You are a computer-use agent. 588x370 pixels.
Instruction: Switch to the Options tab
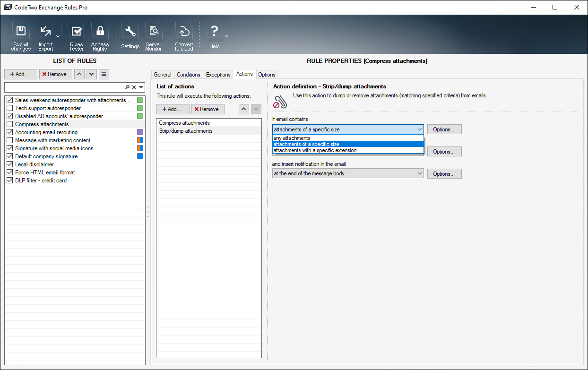point(267,75)
